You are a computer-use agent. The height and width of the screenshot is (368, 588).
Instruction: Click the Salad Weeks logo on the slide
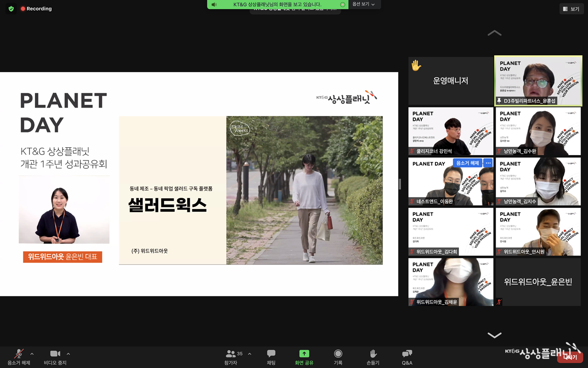click(x=239, y=128)
